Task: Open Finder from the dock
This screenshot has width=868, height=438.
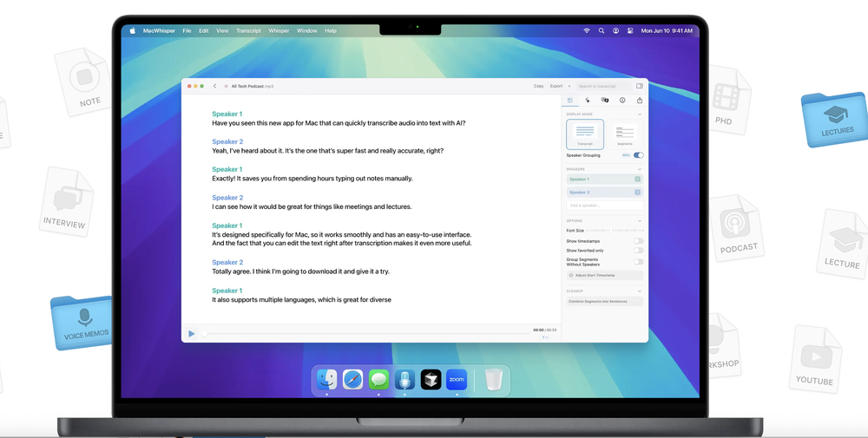Action: [x=326, y=379]
